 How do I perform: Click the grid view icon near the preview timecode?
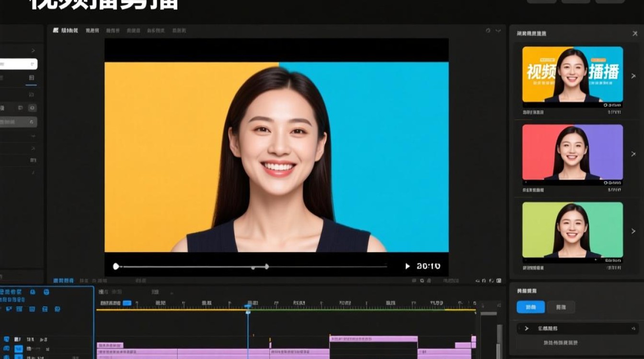click(x=415, y=281)
